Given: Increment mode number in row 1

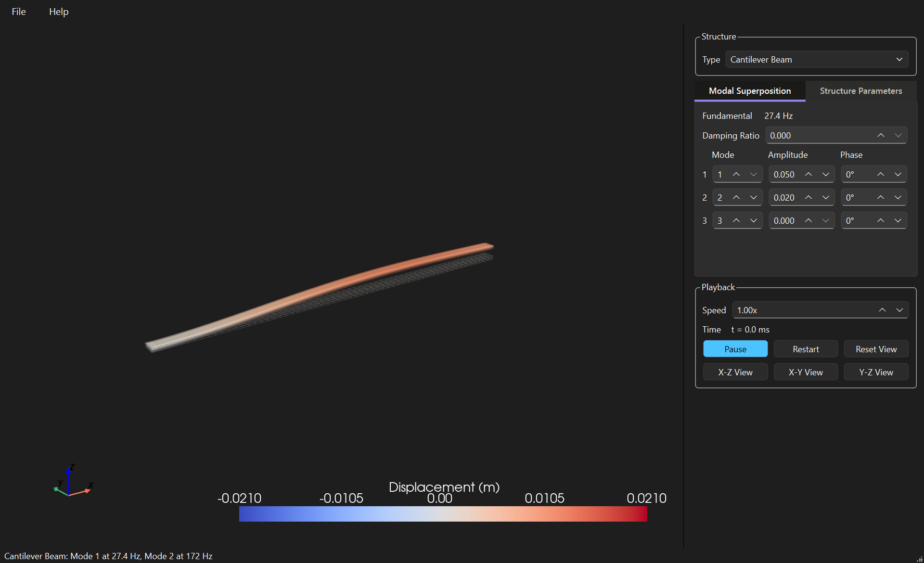Looking at the screenshot, I should pyautogui.click(x=736, y=175).
